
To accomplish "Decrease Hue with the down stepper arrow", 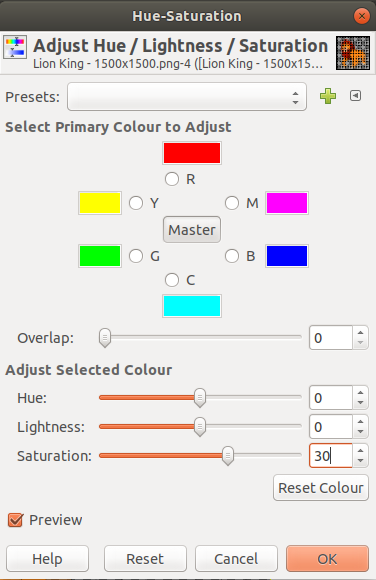I will point(360,403).
